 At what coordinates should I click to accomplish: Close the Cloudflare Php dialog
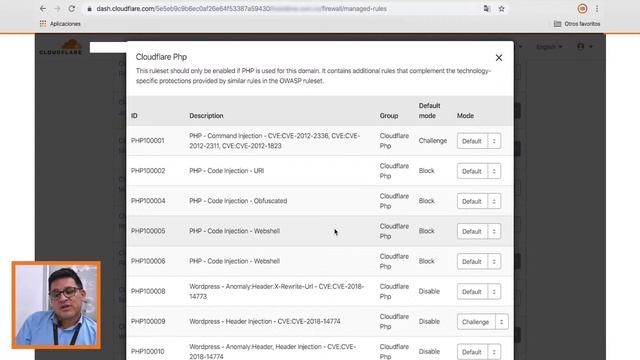[x=499, y=58]
